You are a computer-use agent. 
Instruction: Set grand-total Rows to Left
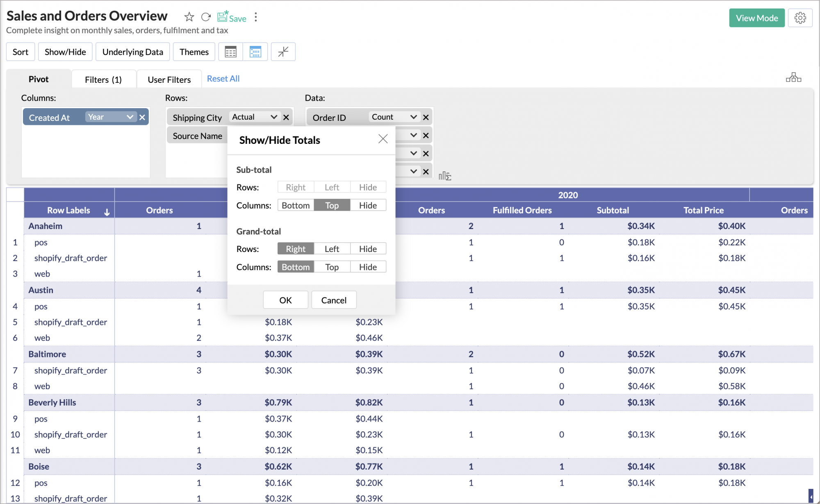(332, 249)
